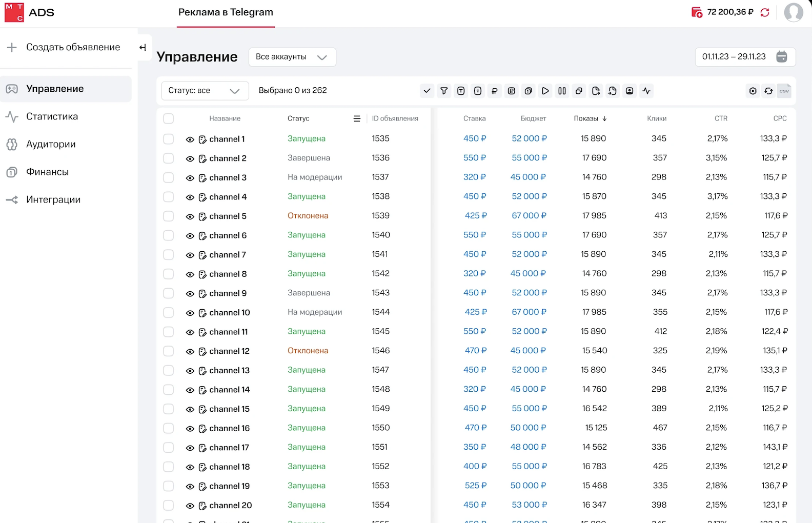Click the Отклонена status of channel 5
The image size is (812, 523).
coord(308,216)
